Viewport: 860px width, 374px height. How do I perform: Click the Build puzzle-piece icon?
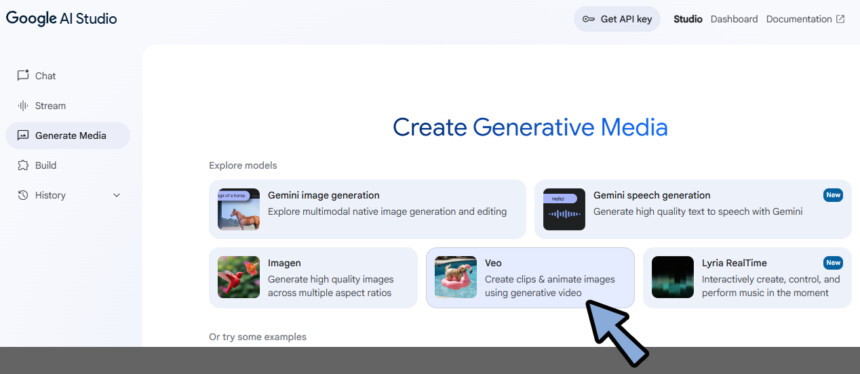(x=22, y=165)
